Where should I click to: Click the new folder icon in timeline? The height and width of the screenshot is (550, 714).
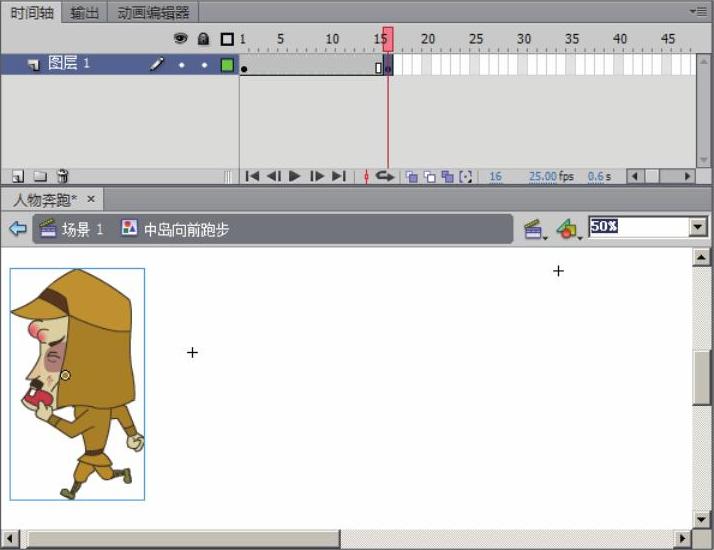click(x=41, y=176)
